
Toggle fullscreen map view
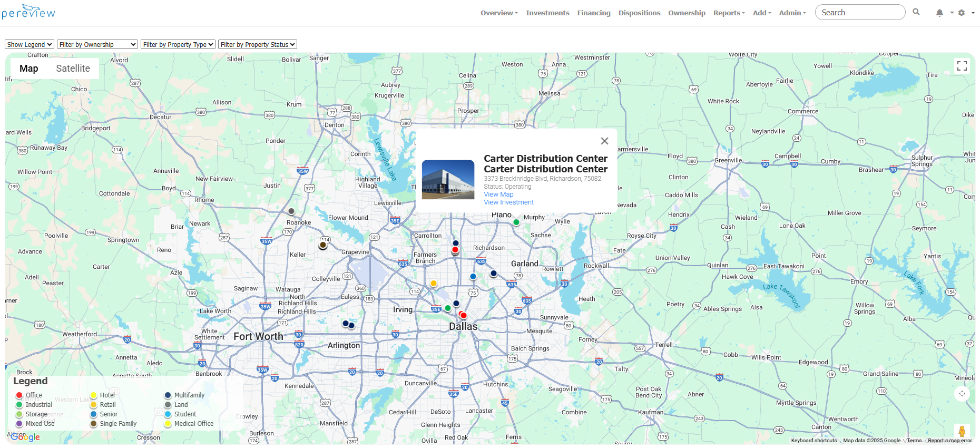point(962,65)
